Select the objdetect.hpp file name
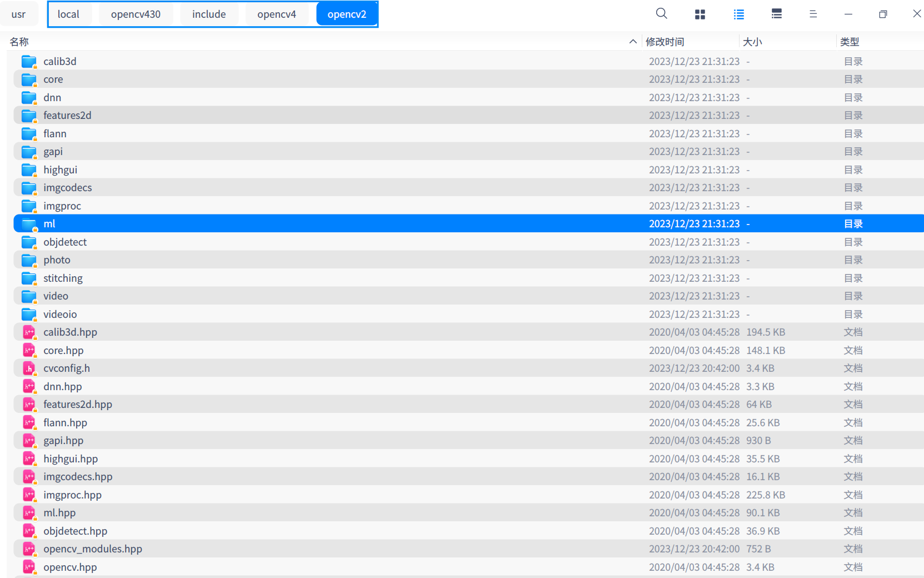 coord(75,531)
